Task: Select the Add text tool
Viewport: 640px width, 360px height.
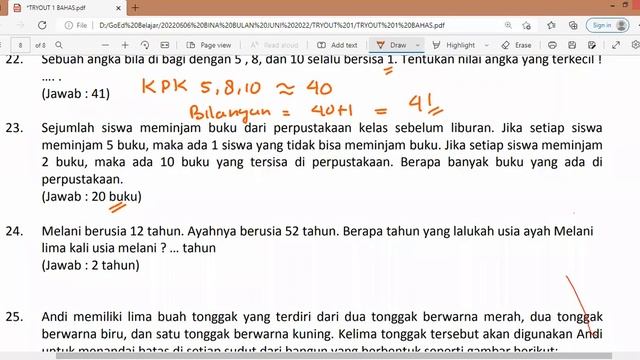Action: 337,45
